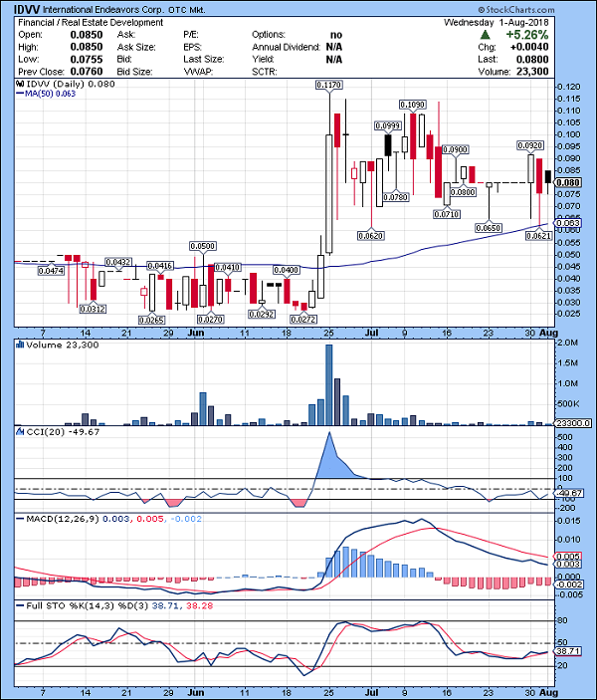
Task: Click the MA value tag 0.063 on axis
Action: (568, 223)
